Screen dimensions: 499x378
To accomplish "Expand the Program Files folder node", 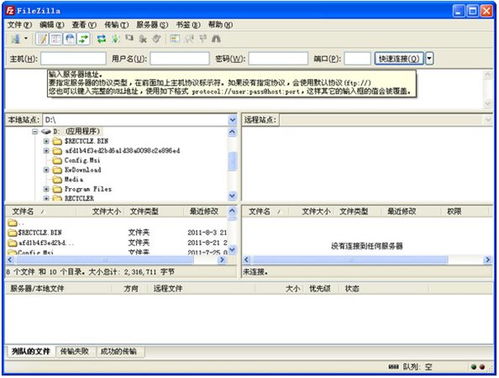I will click(46, 189).
